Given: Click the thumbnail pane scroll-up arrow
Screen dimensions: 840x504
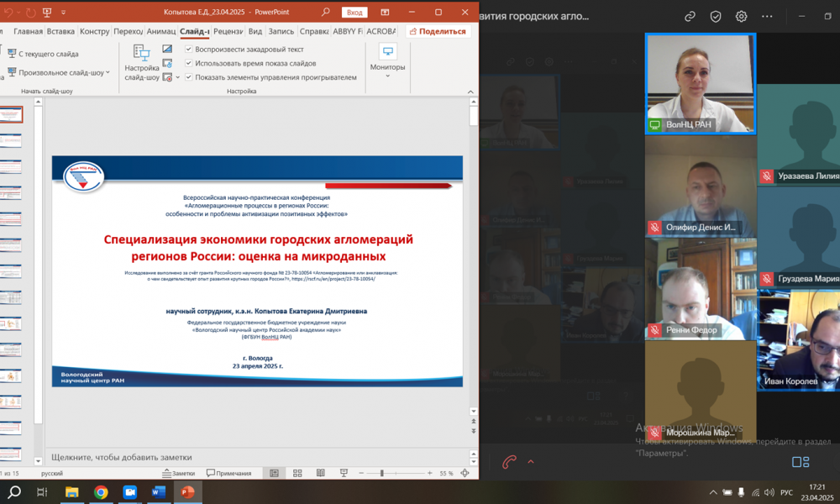Looking at the screenshot, I should click(x=38, y=102).
